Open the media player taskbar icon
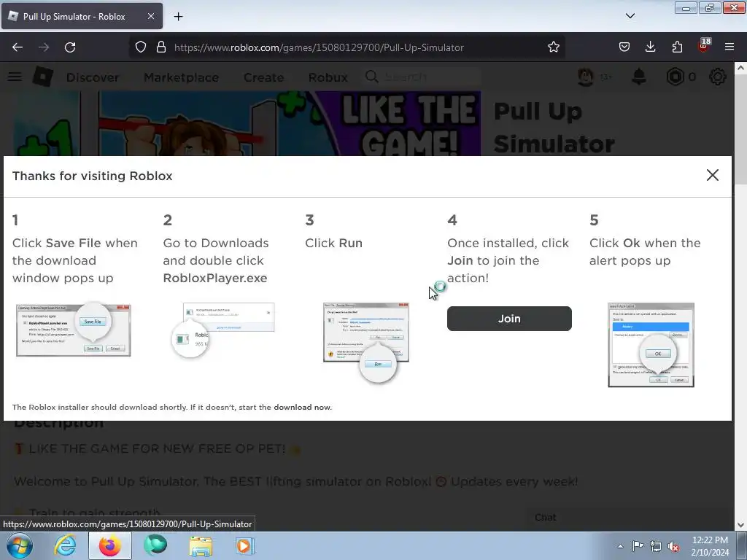 pos(245,545)
